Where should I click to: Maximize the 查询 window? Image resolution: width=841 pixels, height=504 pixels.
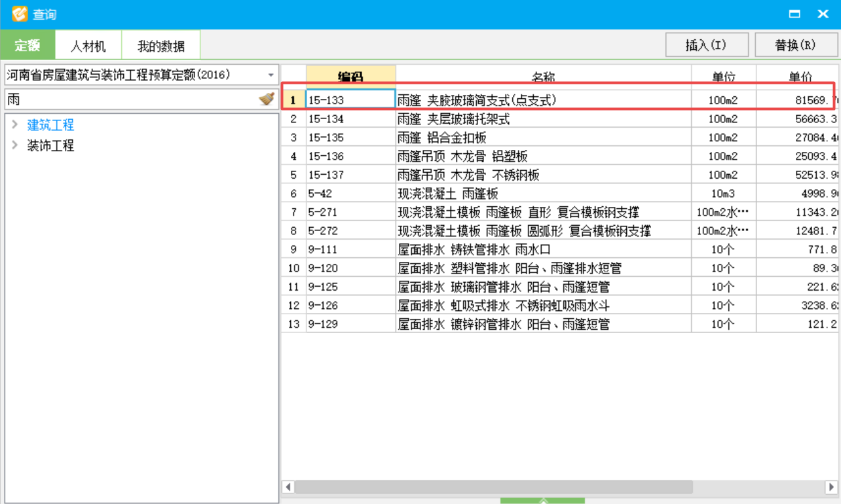[794, 14]
